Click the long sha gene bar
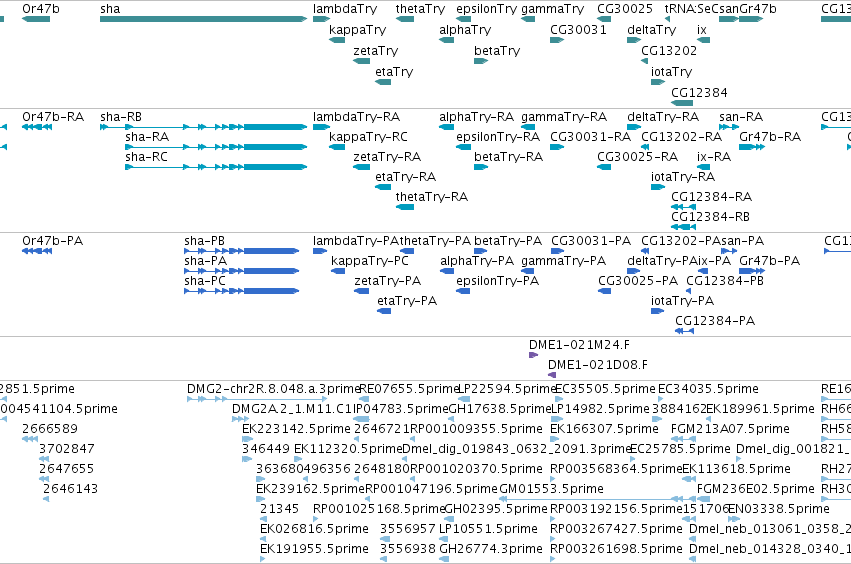This screenshot has height=564, width=851. coord(204,19)
